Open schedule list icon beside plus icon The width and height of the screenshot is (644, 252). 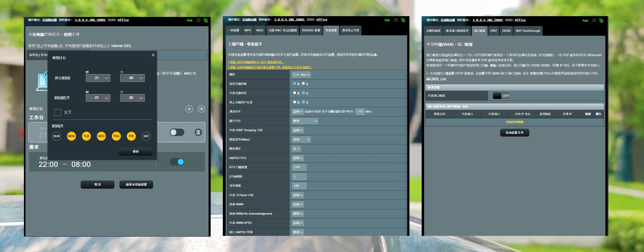pyautogui.click(x=201, y=109)
